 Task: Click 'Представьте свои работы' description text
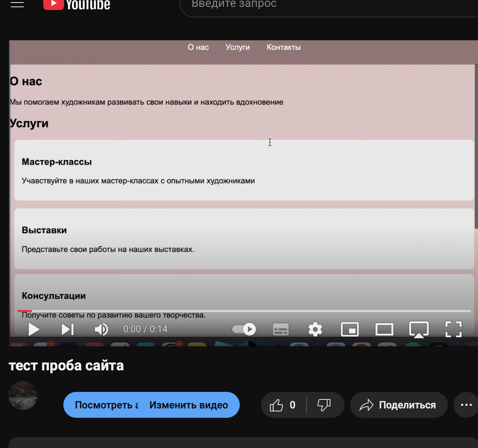(108, 249)
